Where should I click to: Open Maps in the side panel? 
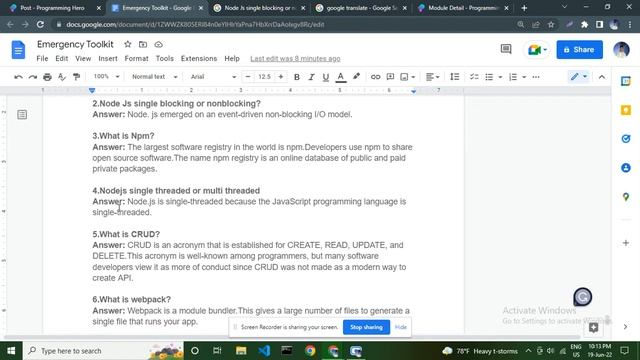[x=626, y=197]
